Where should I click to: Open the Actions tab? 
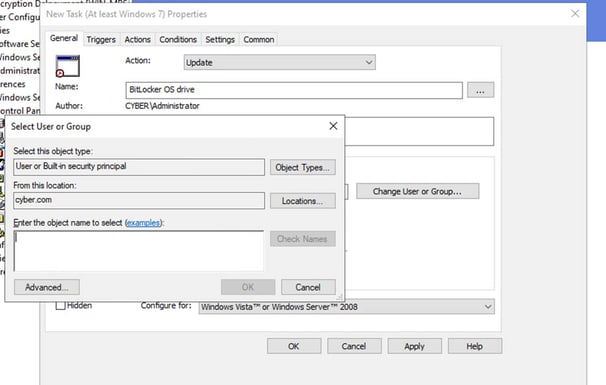pyautogui.click(x=137, y=39)
